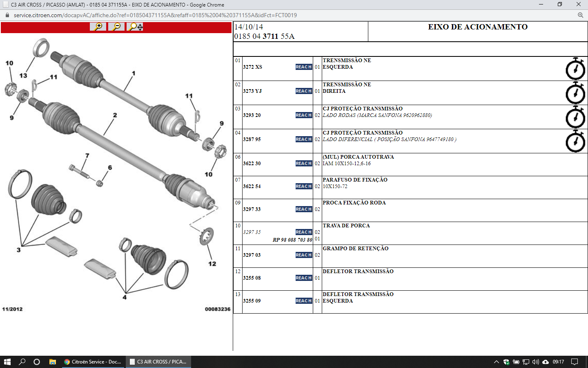The height and width of the screenshot is (368, 588).
Task: Show hidden system tray icons
Action: click(x=496, y=362)
